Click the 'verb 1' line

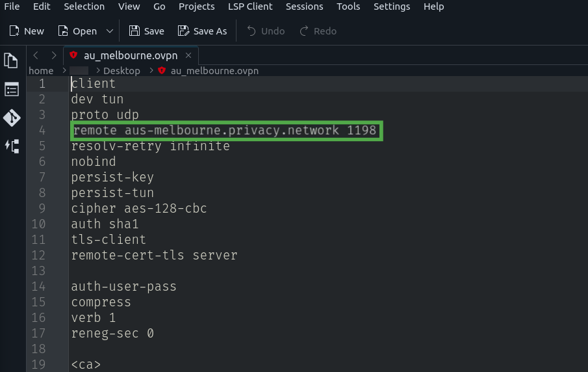tap(94, 317)
